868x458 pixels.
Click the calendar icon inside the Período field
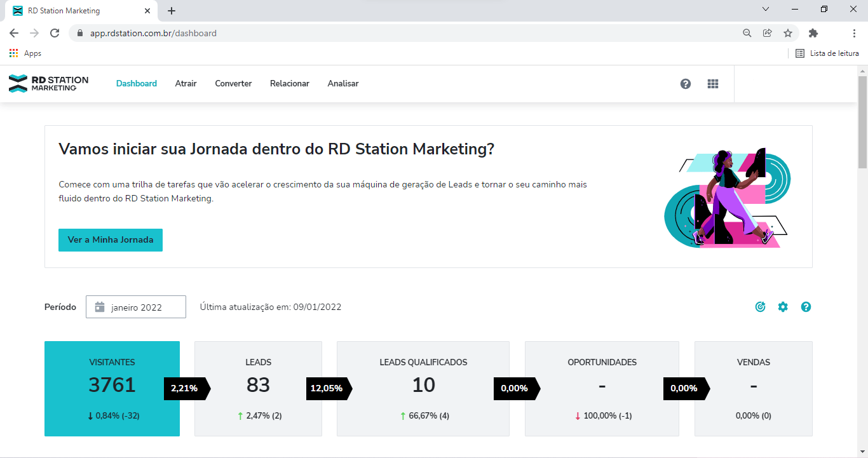tap(99, 307)
